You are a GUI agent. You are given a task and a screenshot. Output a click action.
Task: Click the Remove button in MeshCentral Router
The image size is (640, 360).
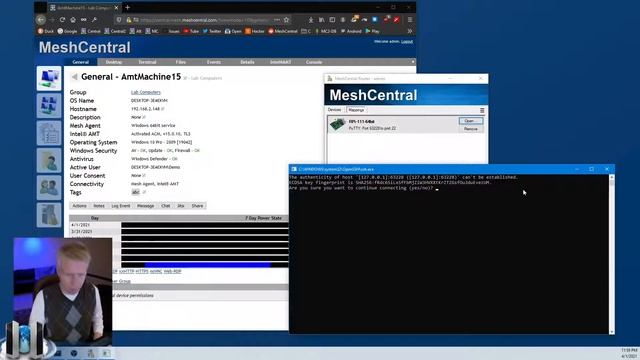click(x=471, y=129)
